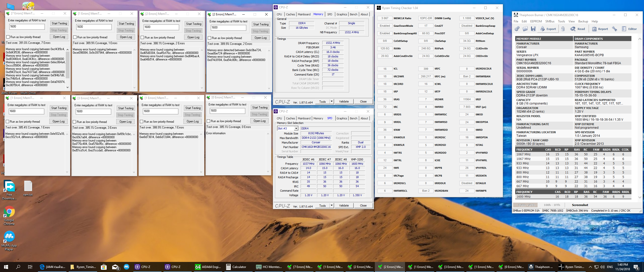Open the EEPROM menu in Thaiphoon Burner
Screen dimensions: 644x272
coord(536,21)
